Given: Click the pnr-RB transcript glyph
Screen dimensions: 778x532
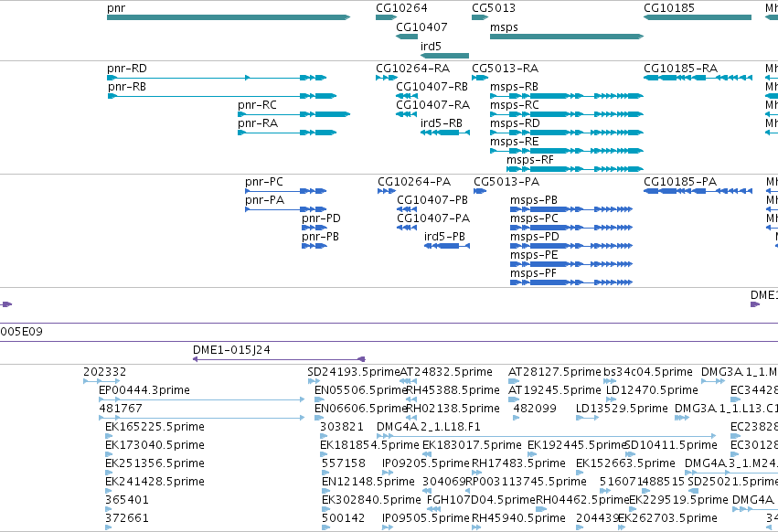Looking at the screenshot, I should 222,96.
